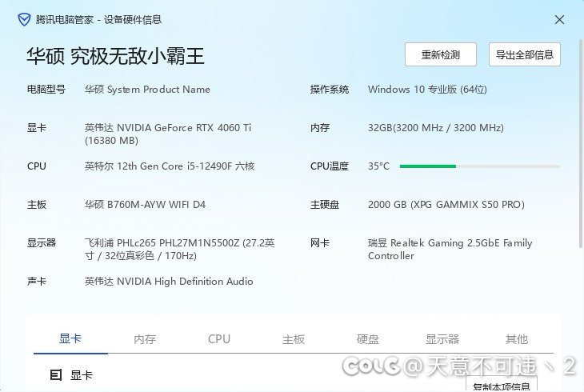Click the Windows 10 专业版 (64位) value

click(427, 90)
